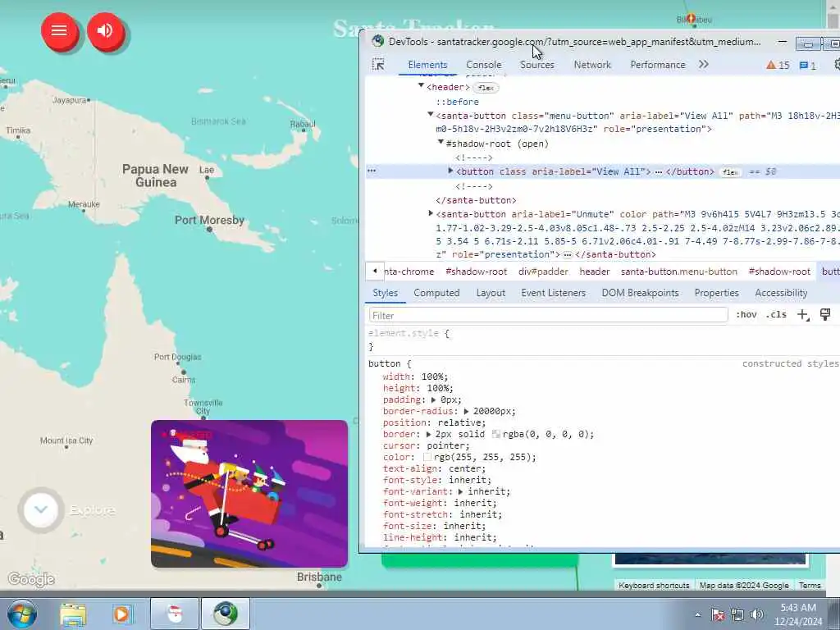This screenshot has height=630, width=840.
Task: Switch to the Console tab
Action: [x=483, y=65]
